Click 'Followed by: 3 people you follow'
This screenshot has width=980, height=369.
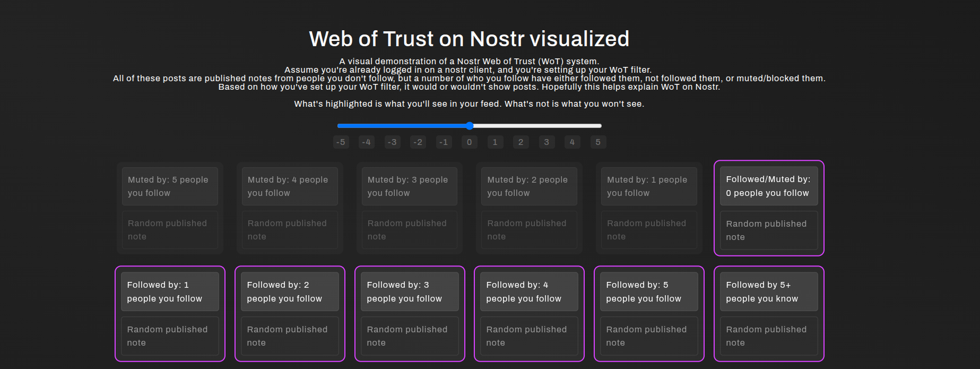tap(409, 291)
